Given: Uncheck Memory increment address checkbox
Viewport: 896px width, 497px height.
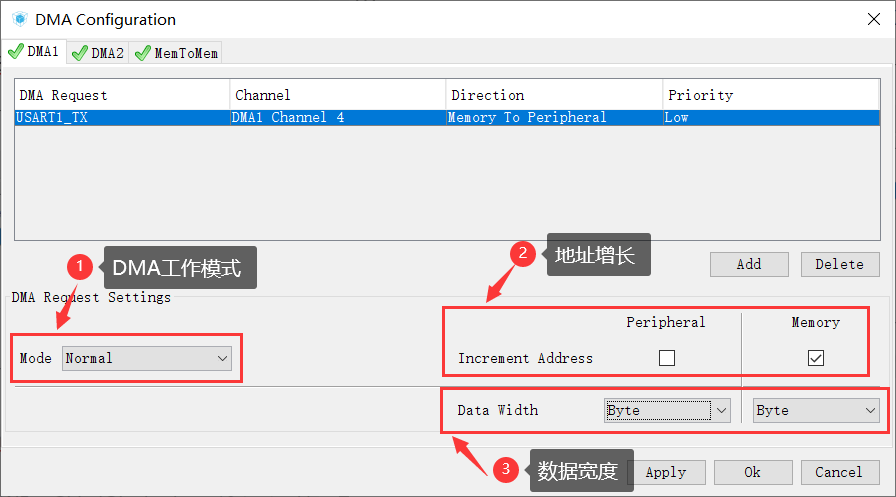Looking at the screenshot, I should click(816, 358).
